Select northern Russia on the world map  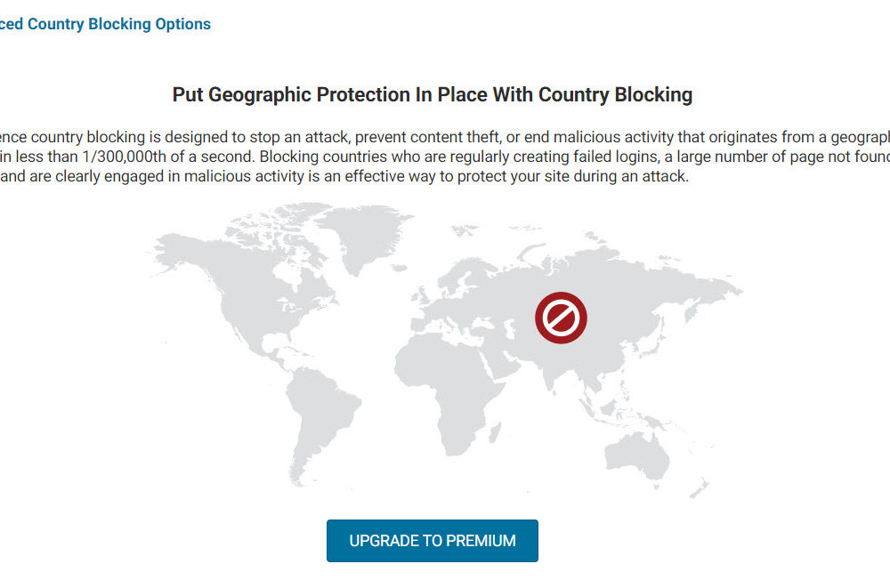click(578, 258)
